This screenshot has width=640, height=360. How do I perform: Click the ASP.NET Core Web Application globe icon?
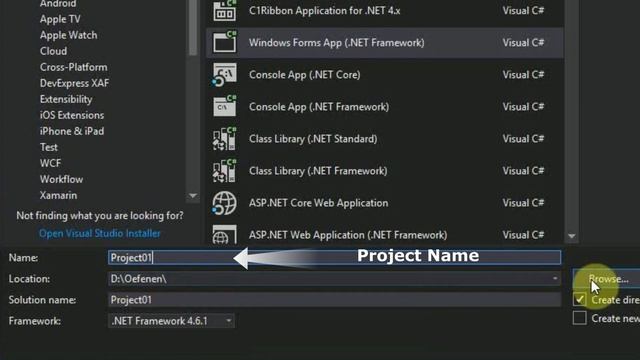(224, 203)
